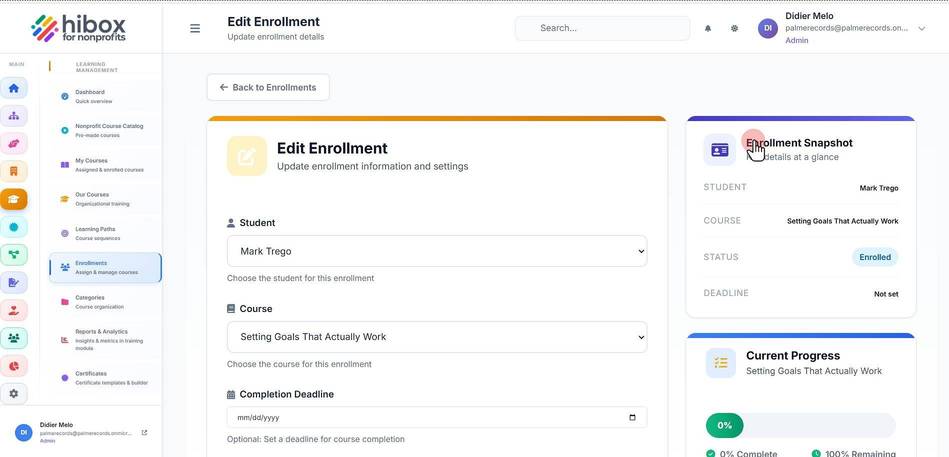Click Back to Enrollments button

(x=268, y=87)
